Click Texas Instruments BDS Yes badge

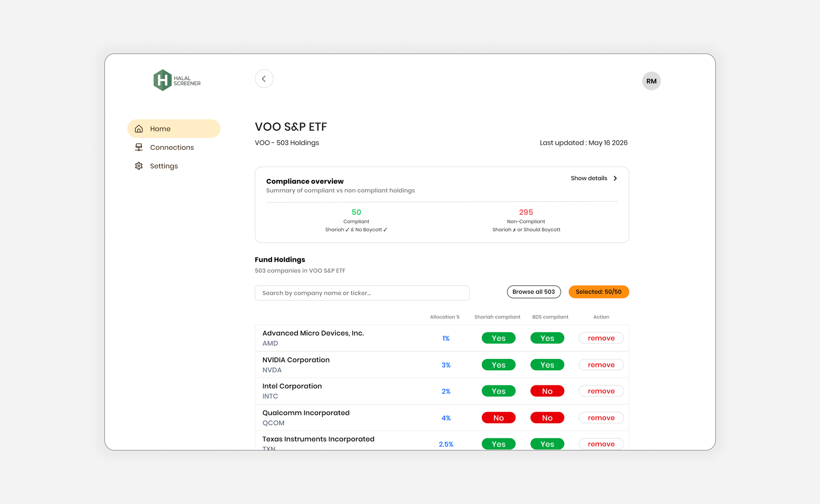pyautogui.click(x=547, y=444)
